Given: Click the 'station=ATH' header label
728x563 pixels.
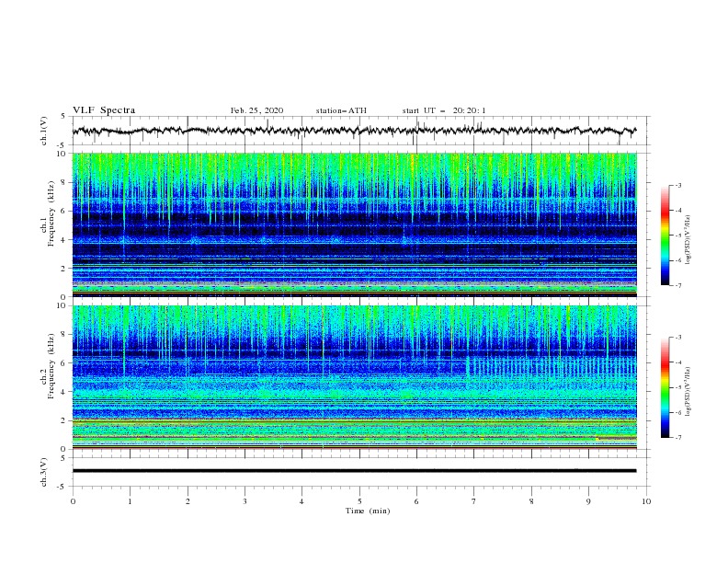Looking at the screenshot, I should point(341,110).
